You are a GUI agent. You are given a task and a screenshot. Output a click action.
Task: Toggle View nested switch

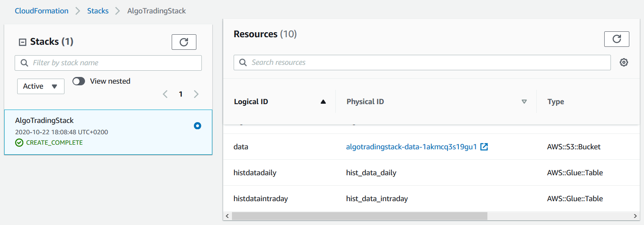[x=79, y=81]
